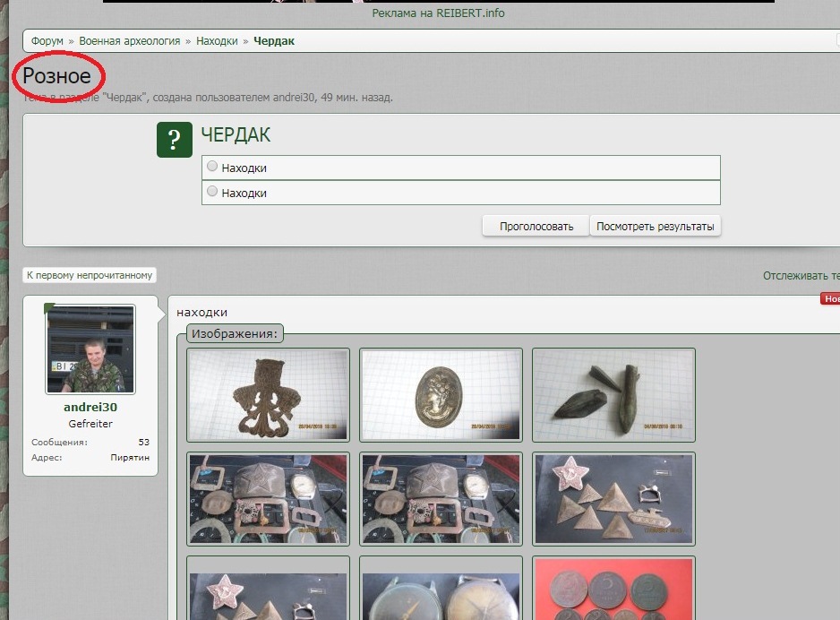Click Посмотреть результаты button
This screenshot has height=620, width=840.
[x=656, y=226]
